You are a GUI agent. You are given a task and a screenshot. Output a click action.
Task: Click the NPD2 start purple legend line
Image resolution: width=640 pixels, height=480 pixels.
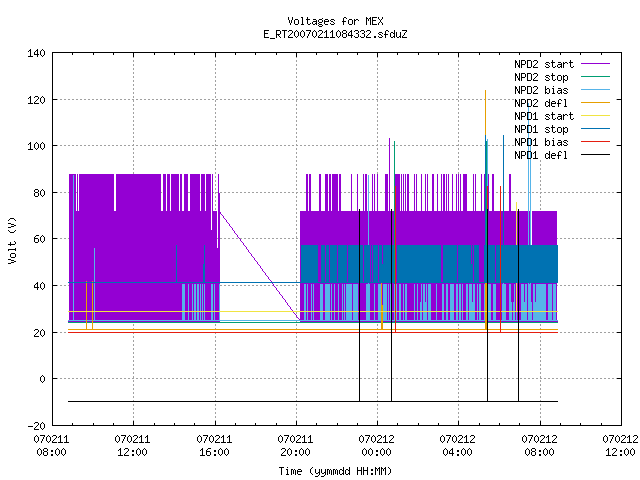(595, 64)
